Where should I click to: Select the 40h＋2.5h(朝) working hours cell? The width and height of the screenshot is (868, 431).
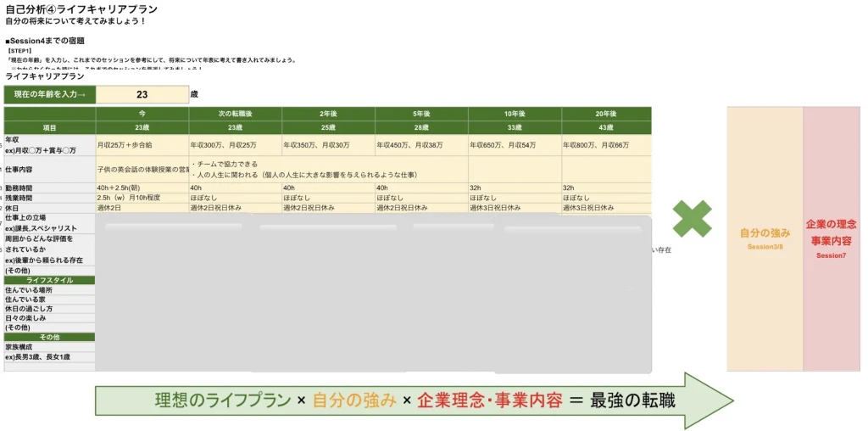[x=142, y=188]
